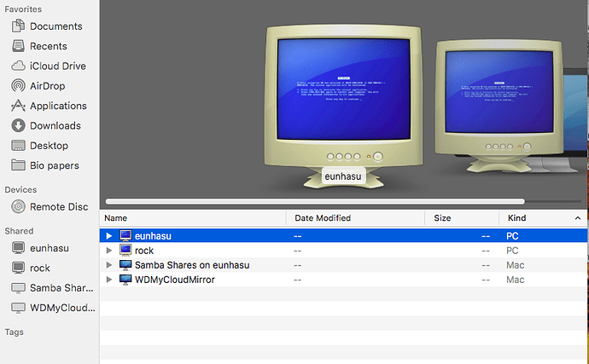Expand the WDMyCloudMirror row triangle
Viewport: 589px width, 364px height.
point(109,280)
